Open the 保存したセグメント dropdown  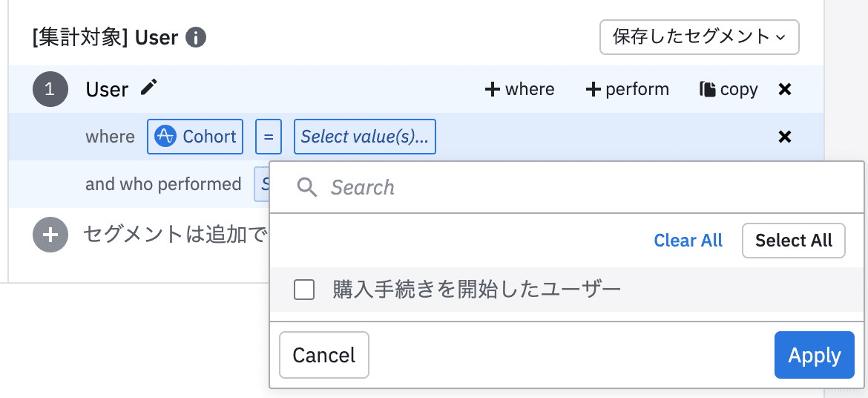tap(699, 37)
